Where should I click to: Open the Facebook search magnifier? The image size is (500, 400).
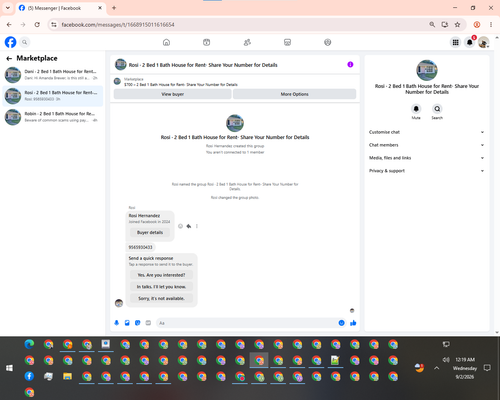pos(24,42)
